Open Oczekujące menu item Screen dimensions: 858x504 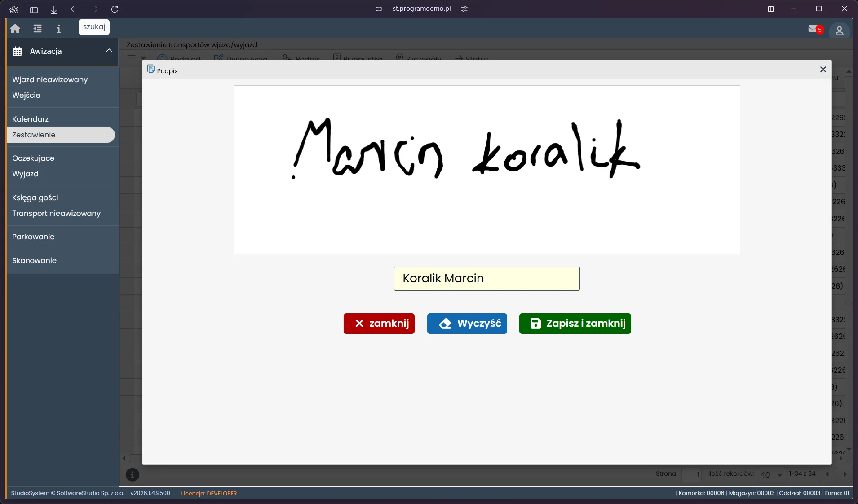pyautogui.click(x=33, y=158)
